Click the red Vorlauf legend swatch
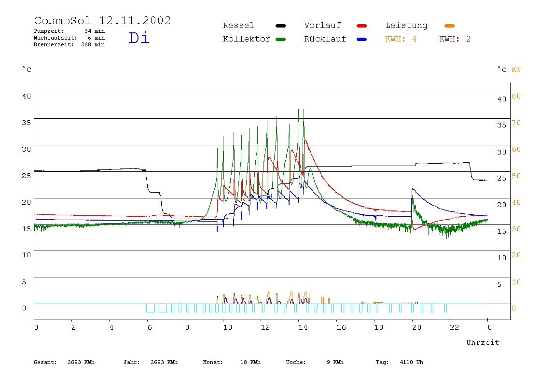This screenshot has height=392, width=554. [x=362, y=26]
